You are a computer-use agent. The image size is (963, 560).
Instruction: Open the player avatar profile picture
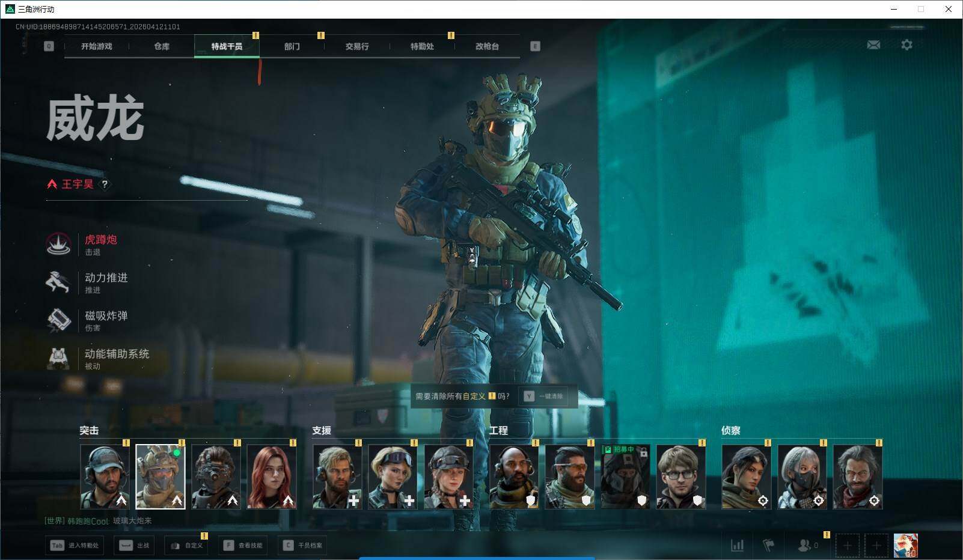(x=906, y=546)
